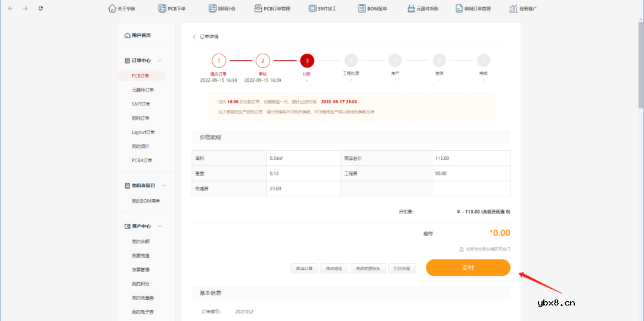
Task: Open BOM配单 in the top navigation
Action: pyautogui.click(x=373, y=8)
